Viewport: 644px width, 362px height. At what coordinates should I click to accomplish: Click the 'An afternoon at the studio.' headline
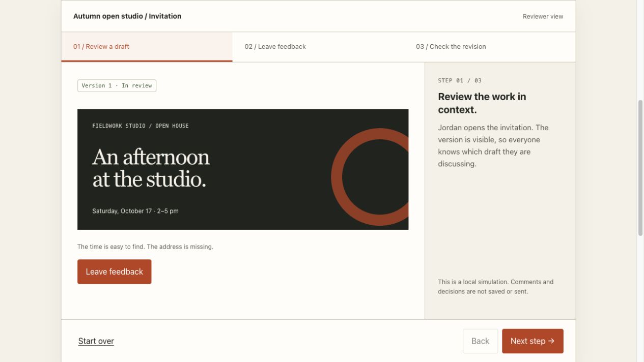pos(151,168)
